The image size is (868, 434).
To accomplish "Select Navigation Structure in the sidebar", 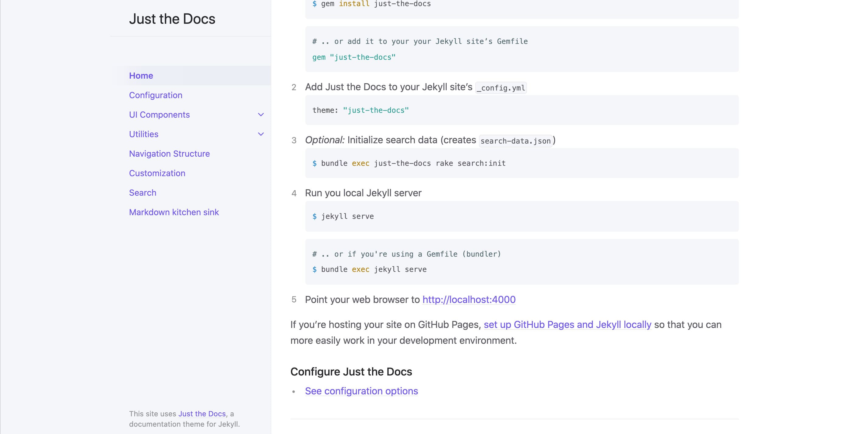I will (169, 153).
